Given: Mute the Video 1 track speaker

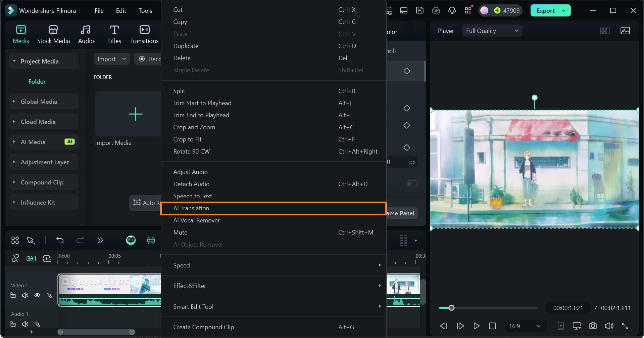Looking at the screenshot, I should (25, 295).
